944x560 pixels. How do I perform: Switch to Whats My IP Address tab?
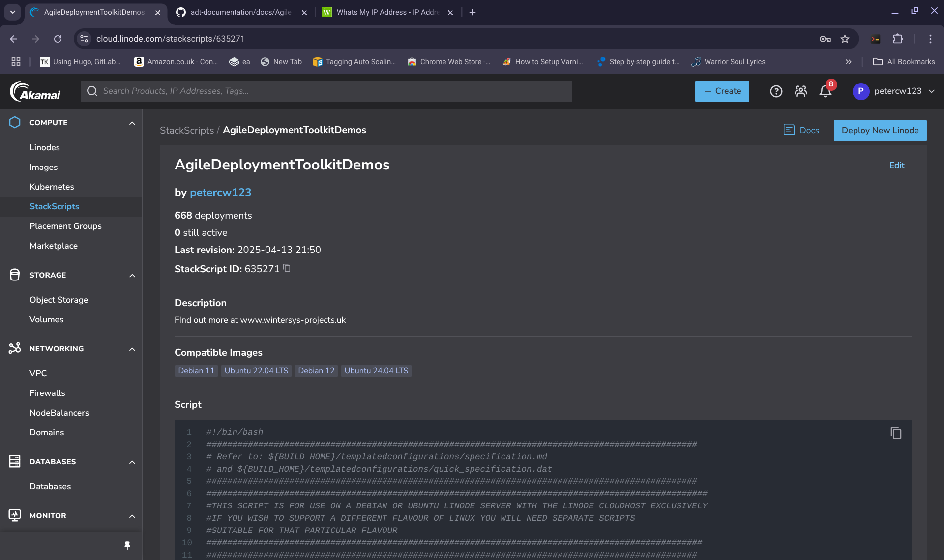pos(387,12)
